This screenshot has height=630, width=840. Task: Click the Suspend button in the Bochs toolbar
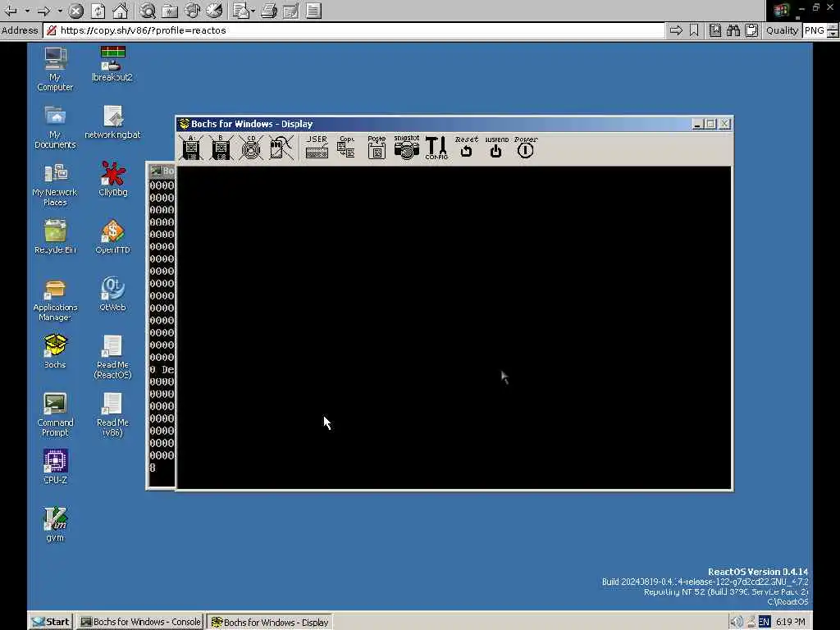click(x=496, y=148)
